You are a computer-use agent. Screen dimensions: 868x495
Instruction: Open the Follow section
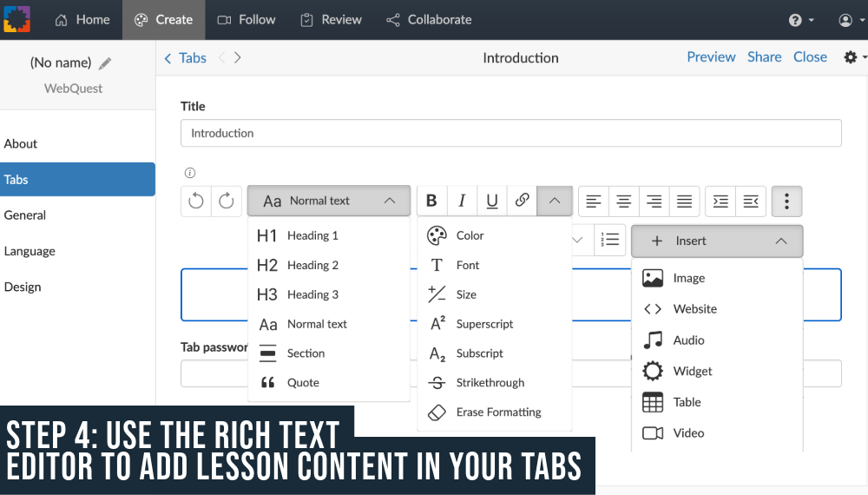(x=247, y=20)
